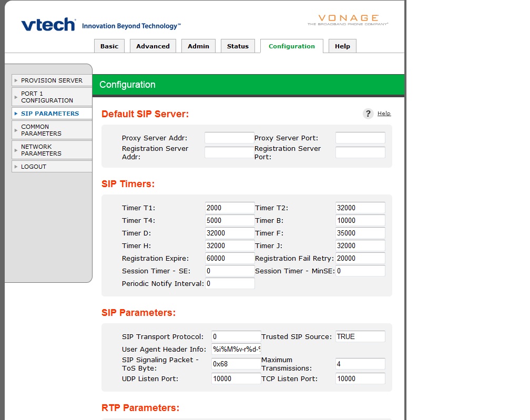This screenshot has height=420, width=530.
Task: Click the Proxy Server Addr input field
Action: click(229, 138)
